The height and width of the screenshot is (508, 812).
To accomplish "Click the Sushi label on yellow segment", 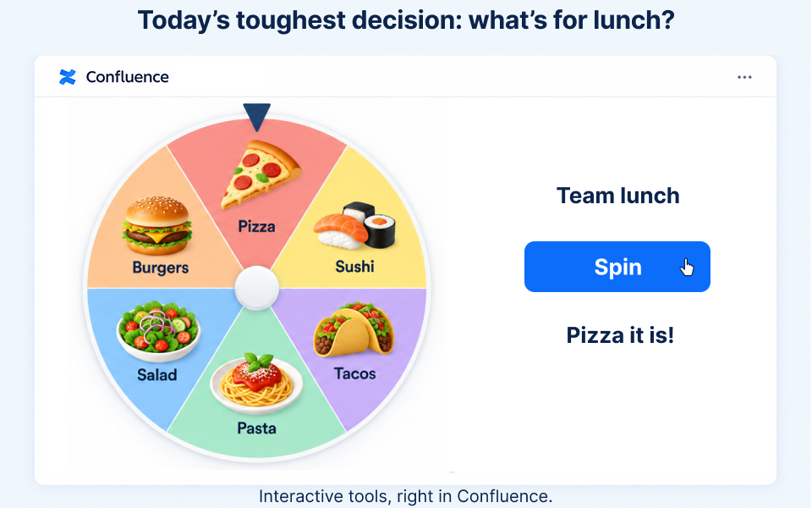I will click(x=354, y=267).
